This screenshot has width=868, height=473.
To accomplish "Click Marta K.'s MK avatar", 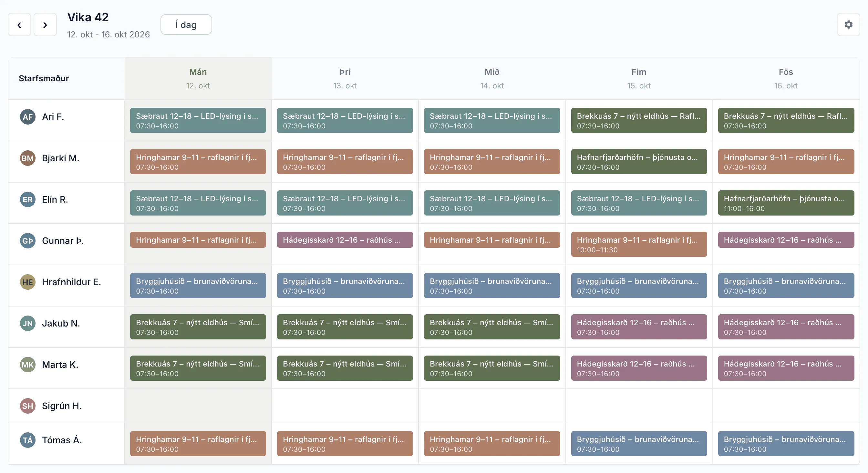I will 28,365.
